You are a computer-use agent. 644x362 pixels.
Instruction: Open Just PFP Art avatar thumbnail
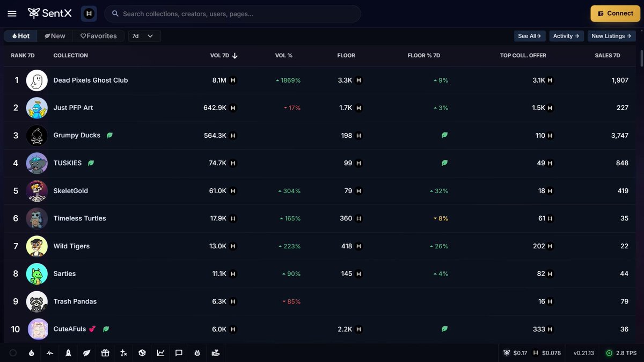coord(37,108)
